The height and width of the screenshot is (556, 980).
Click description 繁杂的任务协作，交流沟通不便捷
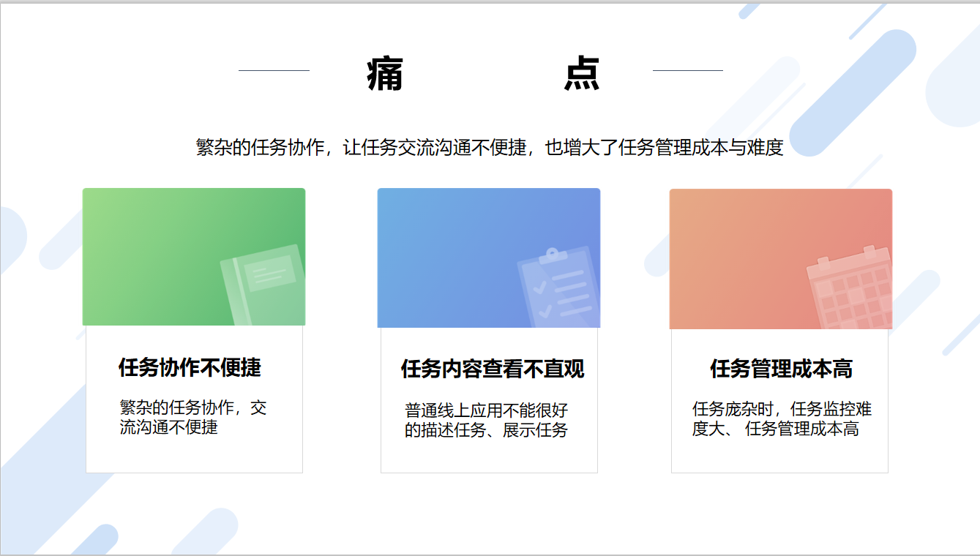click(x=193, y=418)
